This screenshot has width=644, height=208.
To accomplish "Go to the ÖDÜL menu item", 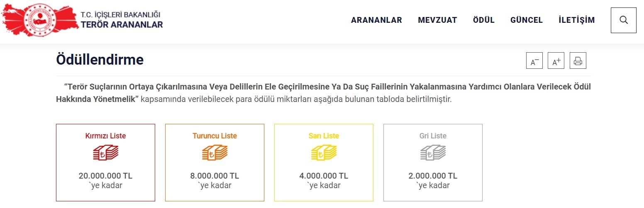I will tap(484, 20).
